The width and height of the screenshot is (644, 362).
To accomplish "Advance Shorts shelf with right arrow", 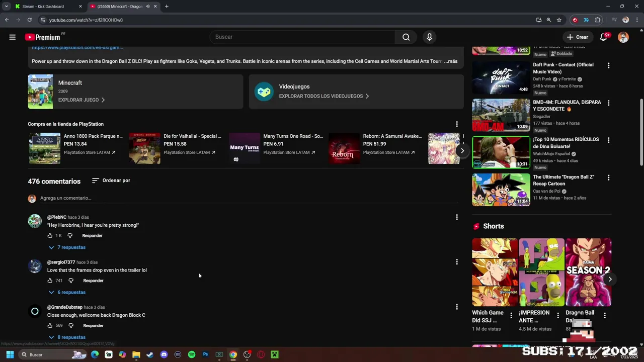I will click(610, 279).
